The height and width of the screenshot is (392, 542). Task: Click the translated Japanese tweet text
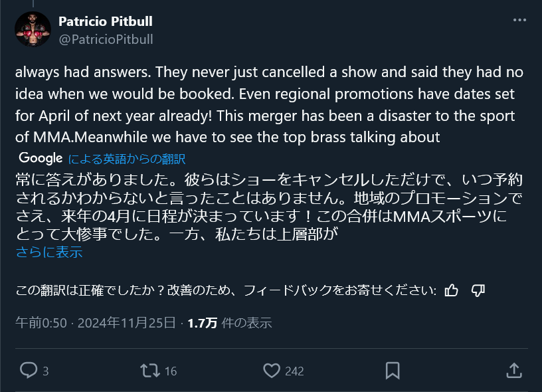click(259, 207)
